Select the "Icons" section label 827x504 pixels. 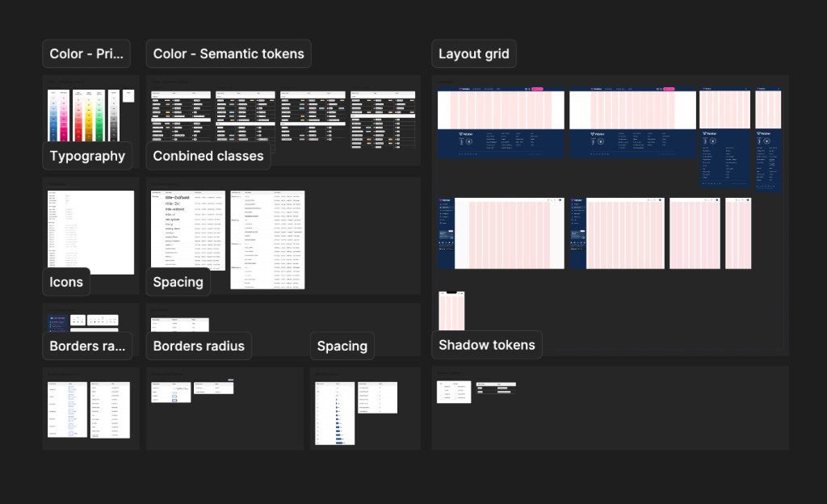66,282
